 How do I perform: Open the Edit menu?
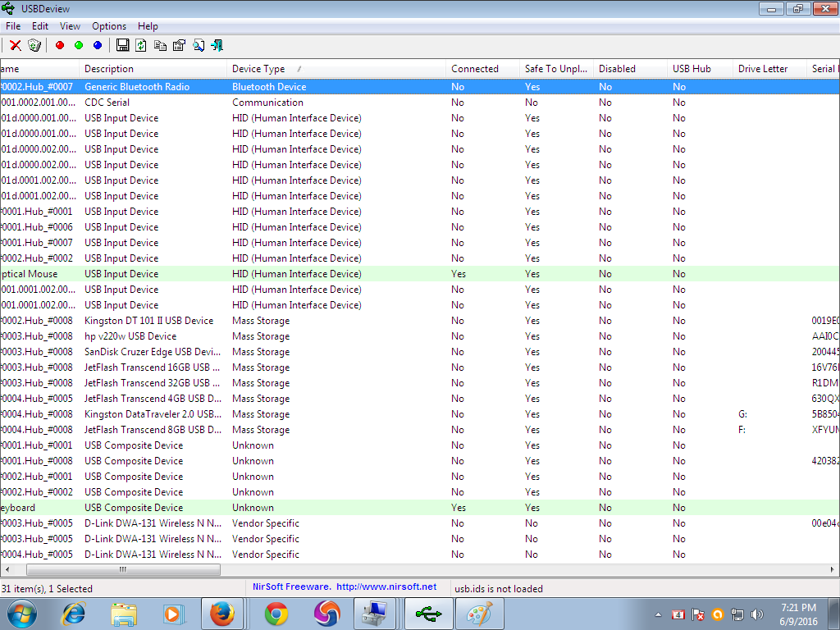[40, 26]
